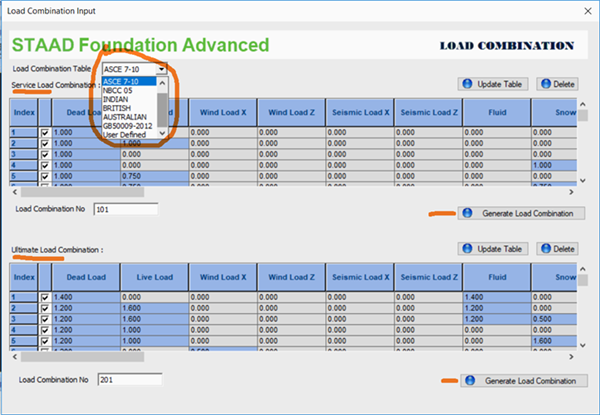Click service Load Combination No field 101
The image size is (600, 415).
[126, 209]
